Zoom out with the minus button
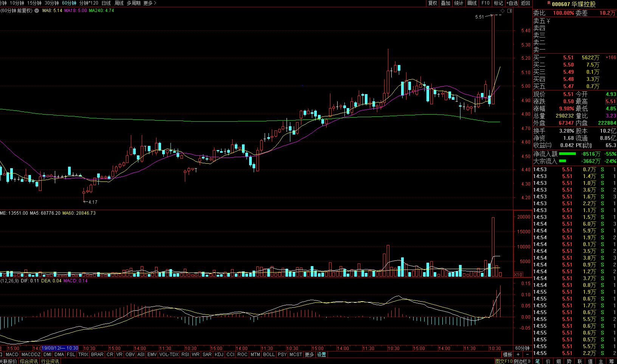 tap(527, 355)
